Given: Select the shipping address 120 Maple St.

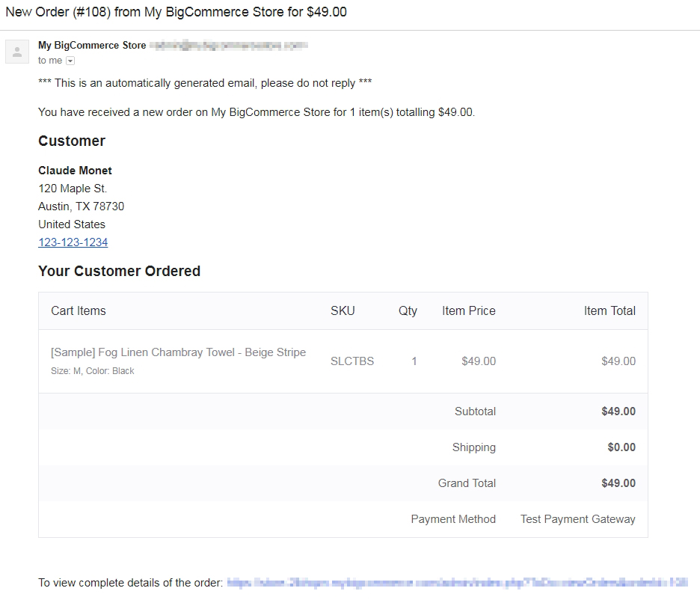Looking at the screenshot, I should click(x=72, y=189).
